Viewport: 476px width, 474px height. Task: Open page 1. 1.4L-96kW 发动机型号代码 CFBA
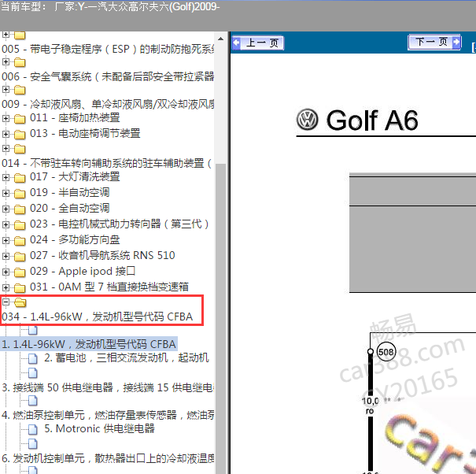(89, 344)
